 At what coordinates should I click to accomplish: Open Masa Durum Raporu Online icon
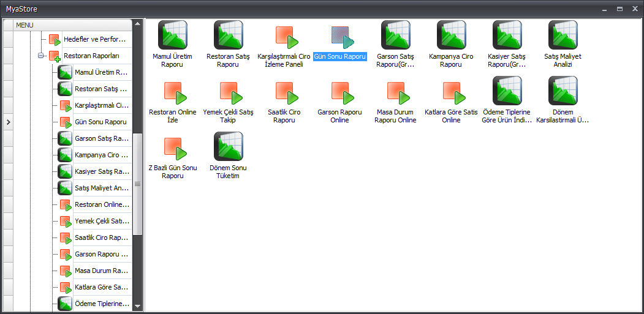pos(398,93)
